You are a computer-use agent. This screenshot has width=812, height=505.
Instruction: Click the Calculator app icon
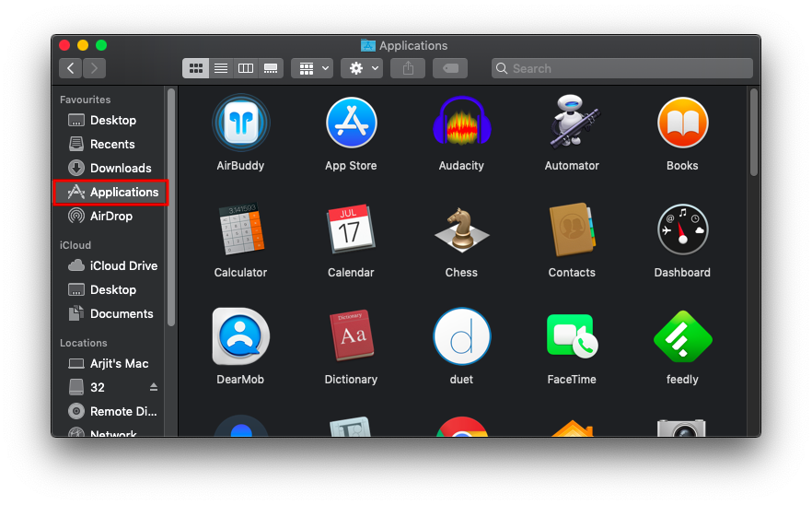pyautogui.click(x=241, y=229)
